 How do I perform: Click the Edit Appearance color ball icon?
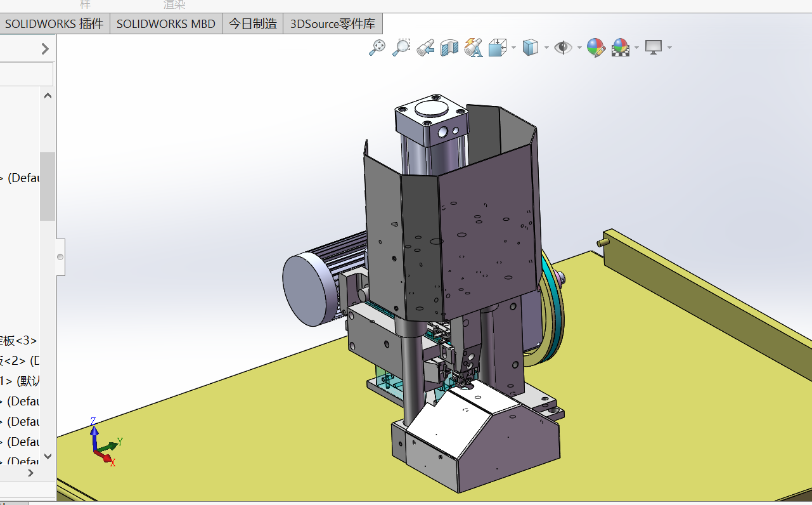coord(596,48)
